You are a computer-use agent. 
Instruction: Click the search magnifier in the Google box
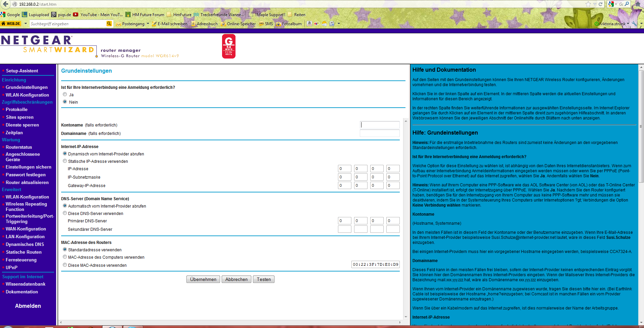(x=627, y=4)
